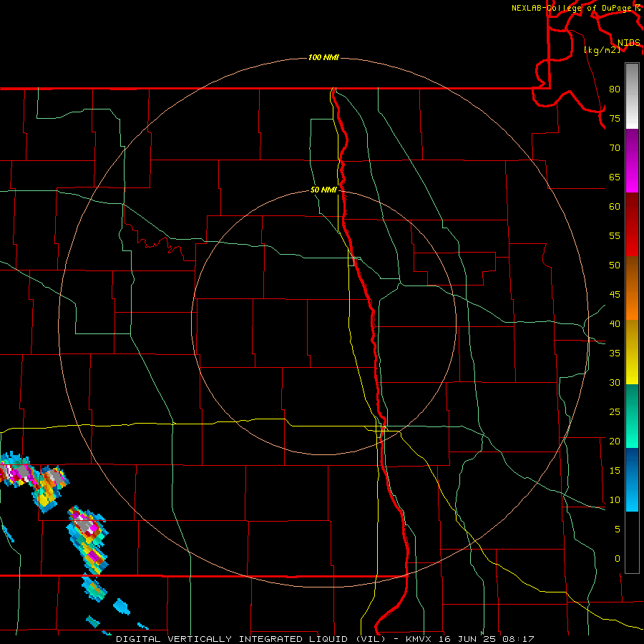The width and height of the screenshot is (644, 644).
Task: Click the color scale value 40
Action: pyautogui.click(x=615, y=323)
